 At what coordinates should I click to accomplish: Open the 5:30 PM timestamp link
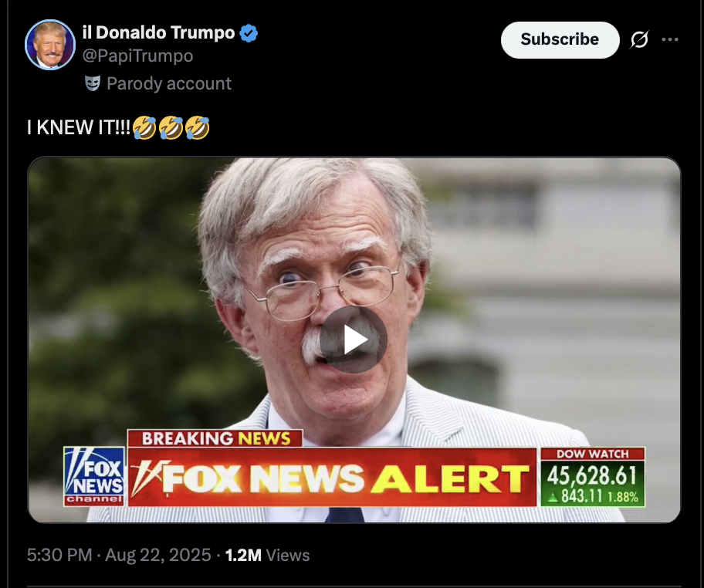[x=59, y=556]
